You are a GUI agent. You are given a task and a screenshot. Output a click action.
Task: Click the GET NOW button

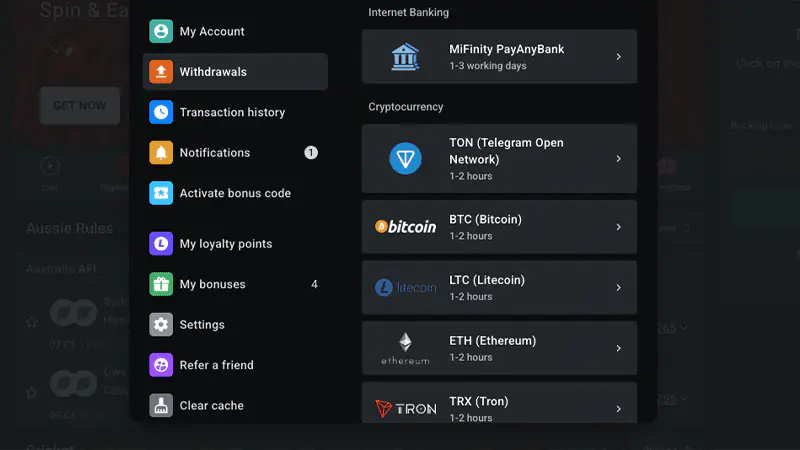click(x=80, y=106)
